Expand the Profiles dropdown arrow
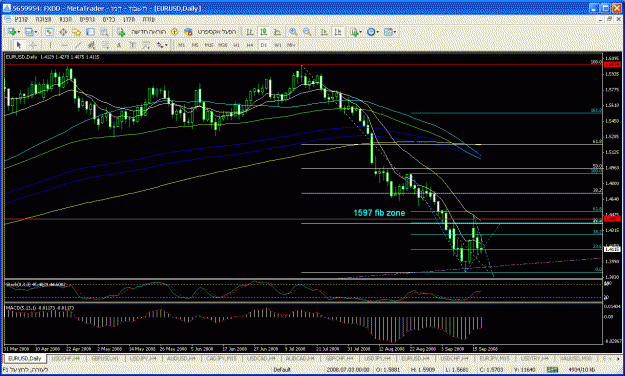Viewport: 625px width, 376px height. tap(36, 32)
